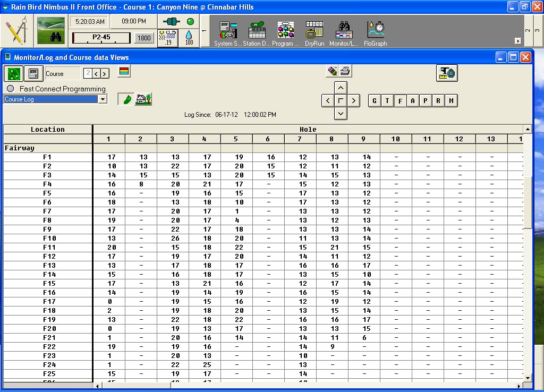Select the R area filter button
The image size is (544, 392).
[x=438, y=100]
